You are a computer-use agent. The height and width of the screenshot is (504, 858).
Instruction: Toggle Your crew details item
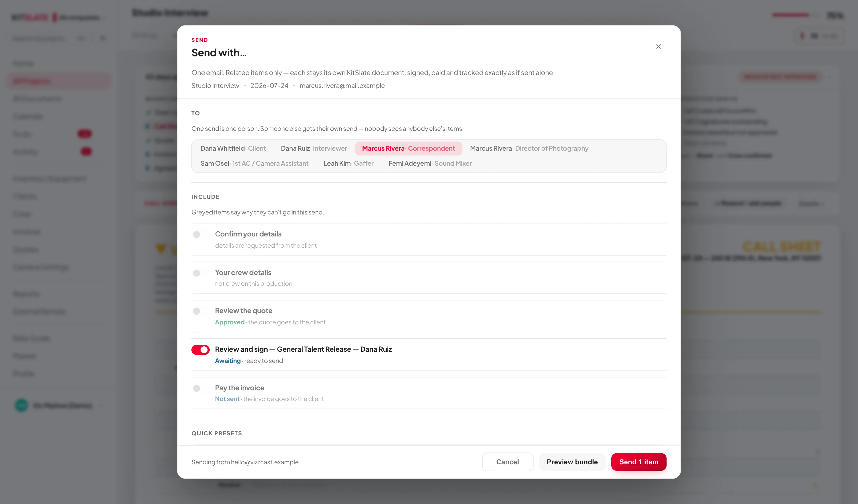coord(200,273)
